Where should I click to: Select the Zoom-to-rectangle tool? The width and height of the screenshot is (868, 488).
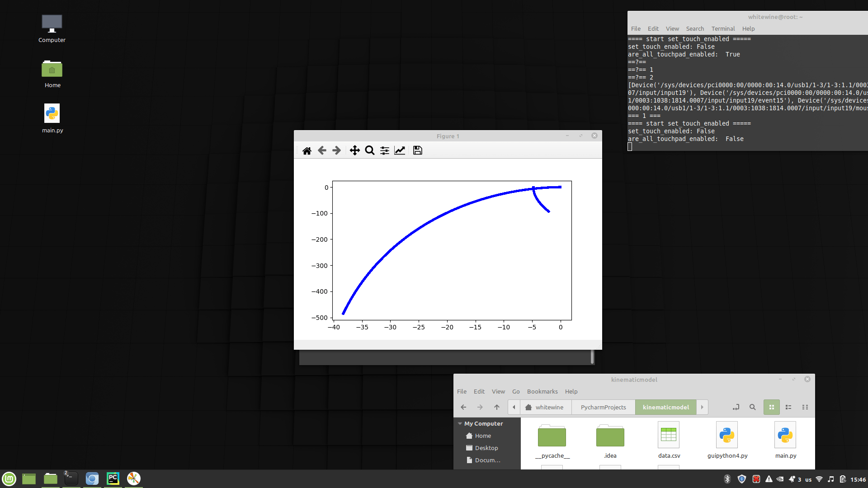[369, 150]
